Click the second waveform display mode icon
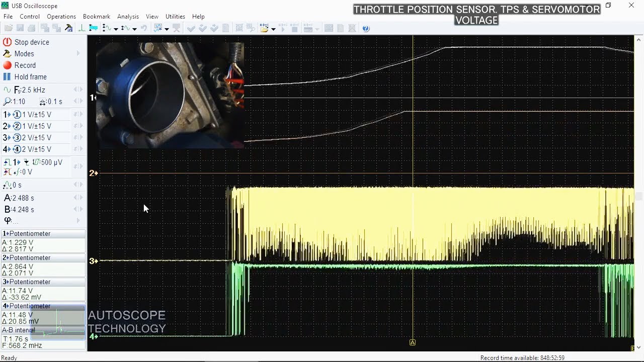This screenshot has width=644, height=362. tap(125, 29)
